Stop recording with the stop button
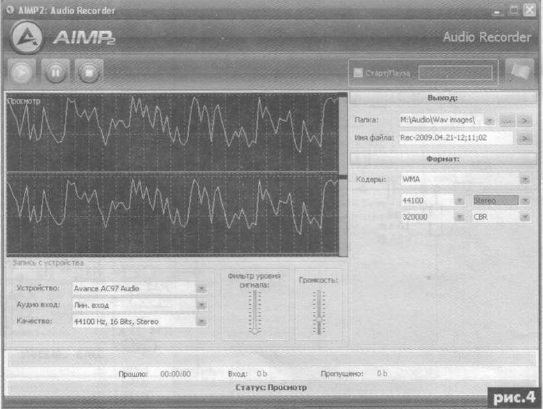Screen dimensions: 543x409 89,72
